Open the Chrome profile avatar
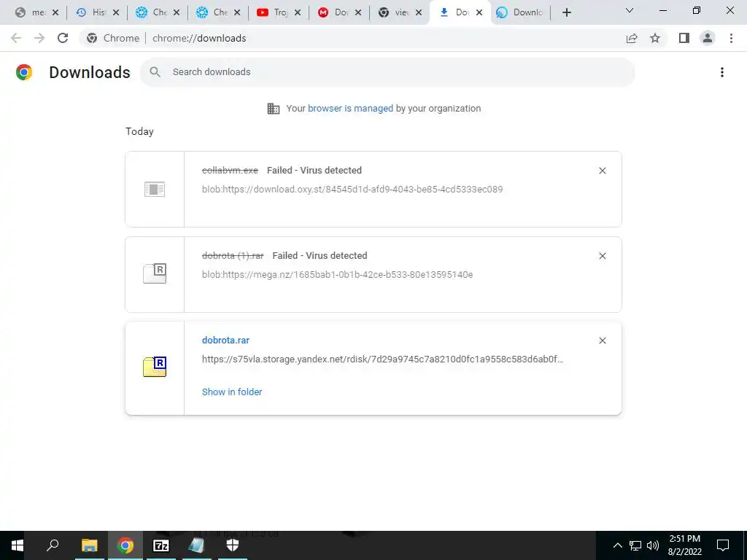 (x=708, y=38)
